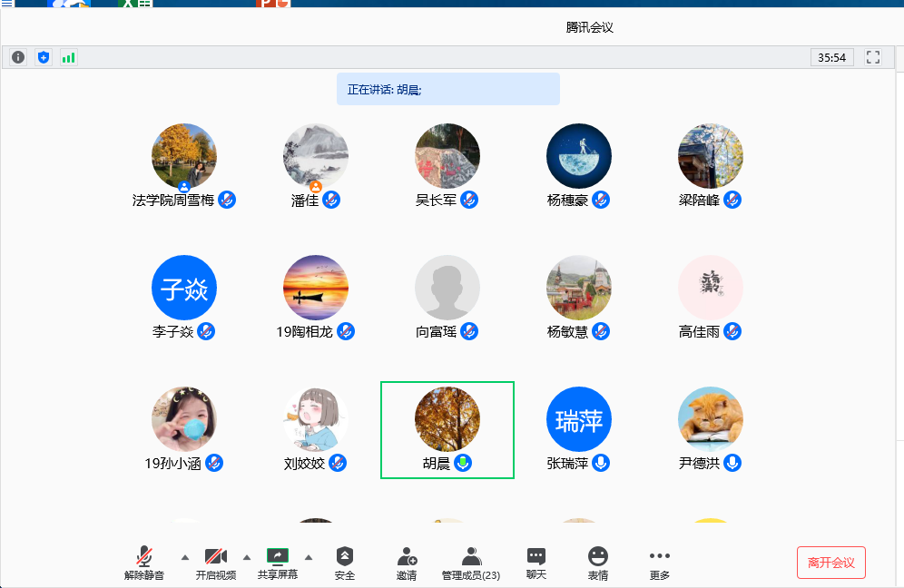Image resolution: width=904 pixels, height=588 pixels.
Task: Click muted mic icon next to 高佳雨
Action: pos(732,331)
